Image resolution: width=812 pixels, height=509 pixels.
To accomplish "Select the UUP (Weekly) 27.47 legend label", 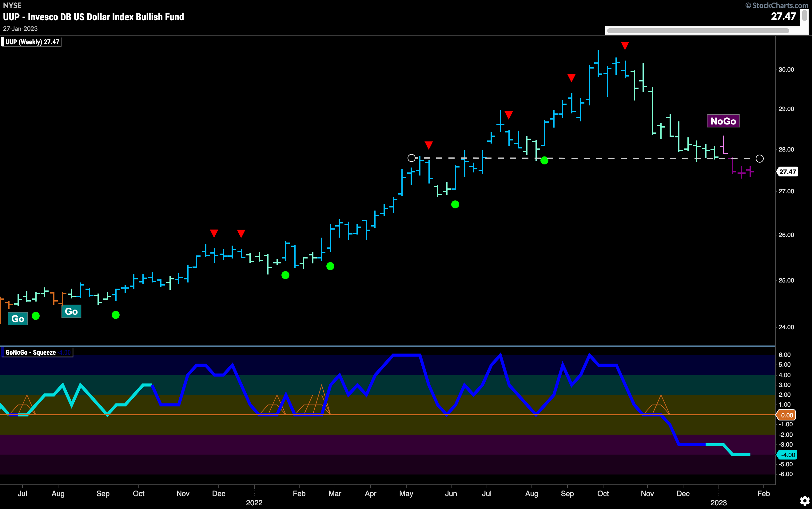I will pos(31,42).
